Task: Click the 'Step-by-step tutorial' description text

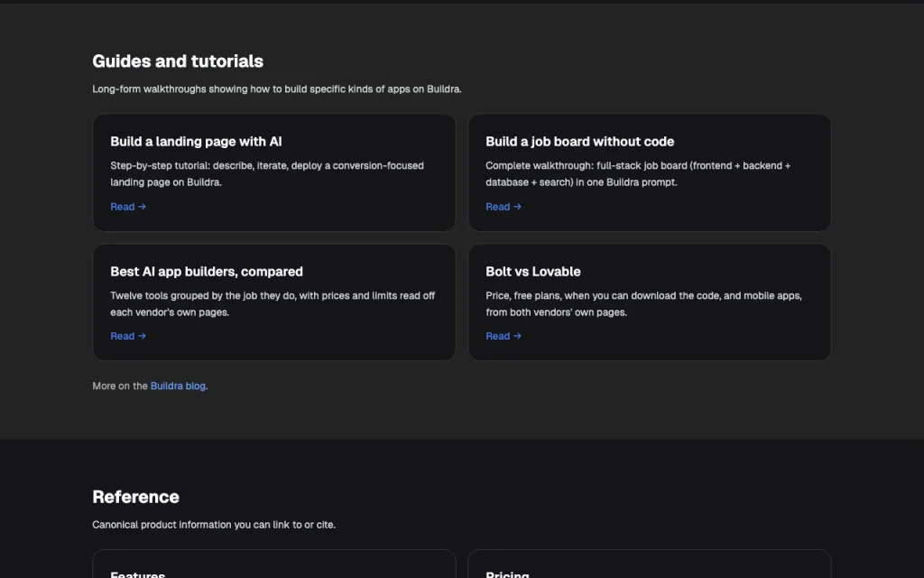Action: coord(267,174)
